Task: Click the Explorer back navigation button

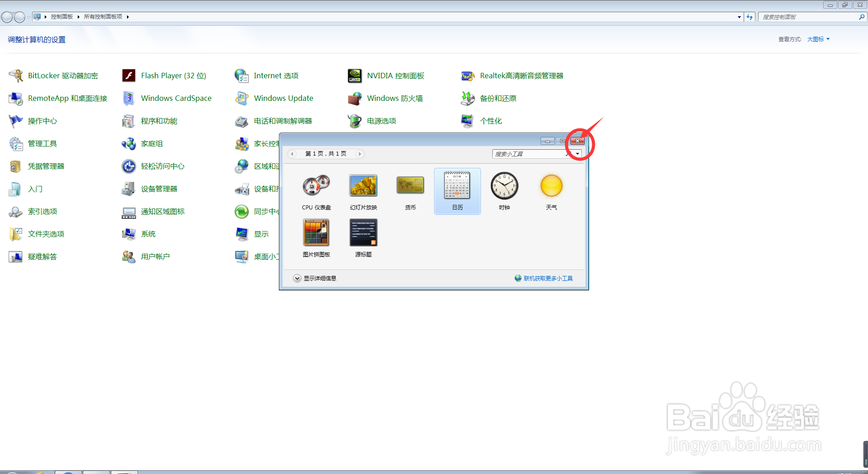Action: (7, 17)
